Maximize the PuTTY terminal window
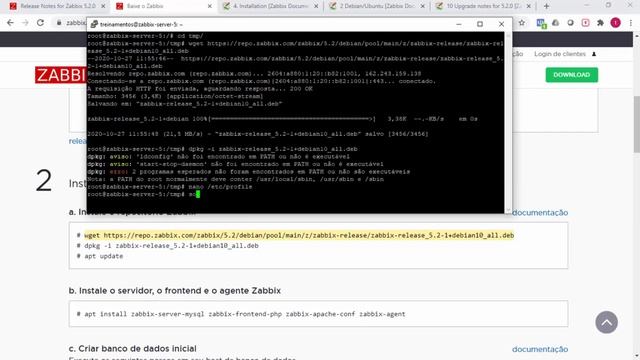 tap(480, 24)
